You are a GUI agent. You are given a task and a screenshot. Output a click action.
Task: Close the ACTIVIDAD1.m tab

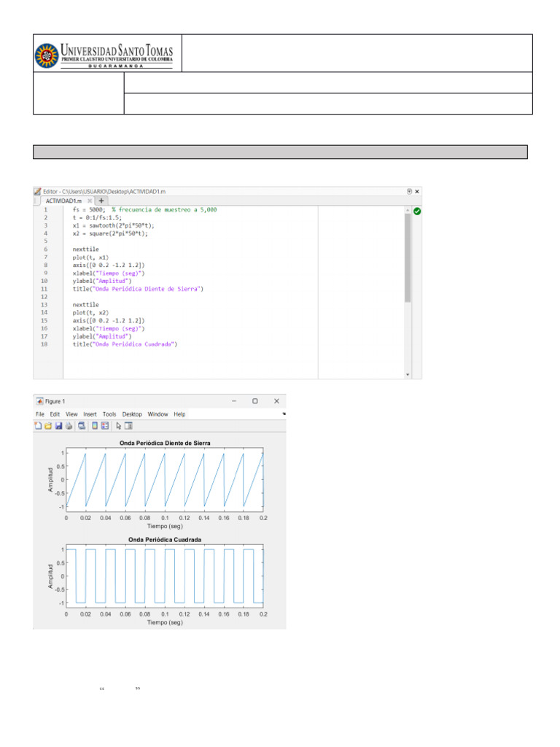[x=90, y=200]
